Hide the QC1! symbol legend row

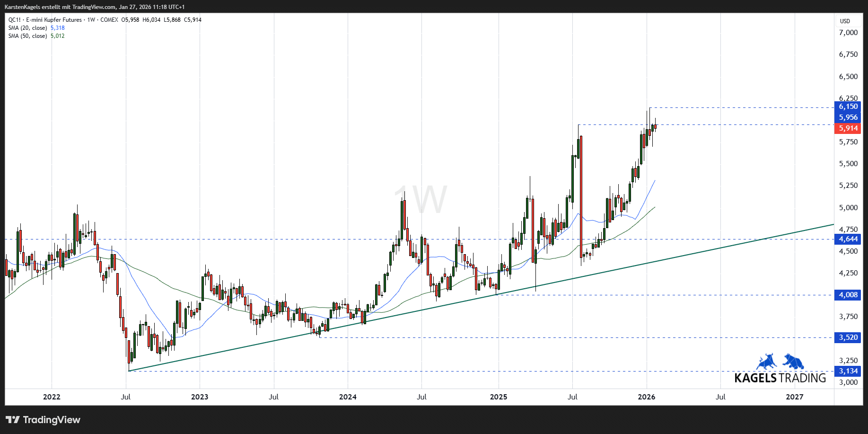point(14,20)
